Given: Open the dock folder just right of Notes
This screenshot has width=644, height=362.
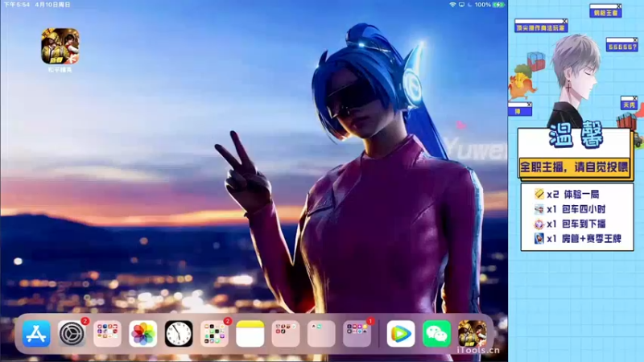Looking at the screenshot, I should pos(286,334).
